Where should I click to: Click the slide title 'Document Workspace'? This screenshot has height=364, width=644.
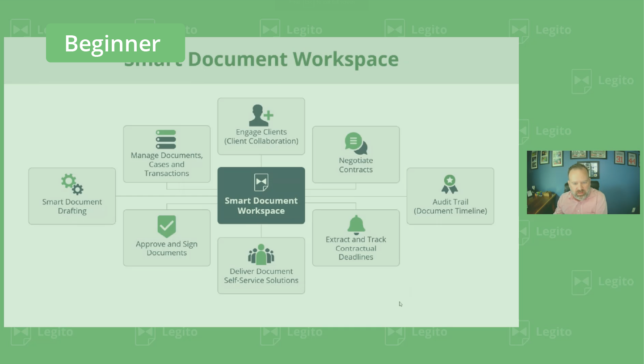pos(293,59)
